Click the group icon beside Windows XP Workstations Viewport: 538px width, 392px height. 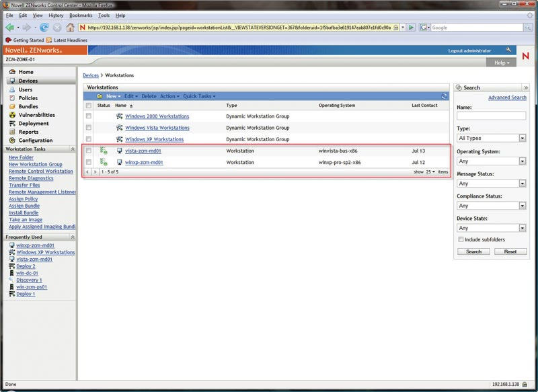pos(120,139)
